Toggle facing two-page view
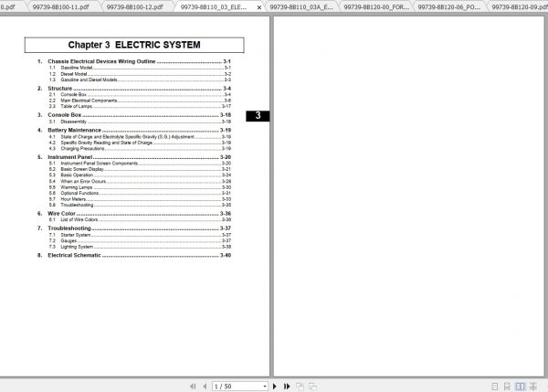 [520, 387]
